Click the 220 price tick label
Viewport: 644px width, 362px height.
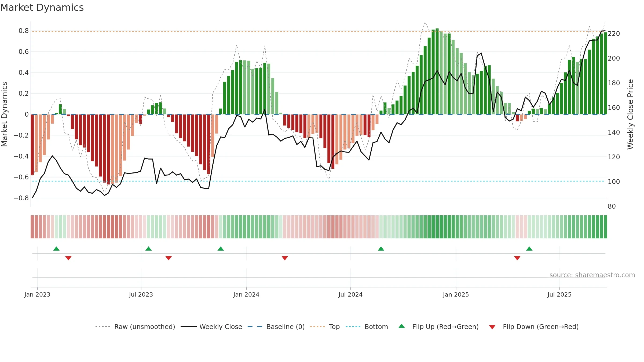click(614, 34)
